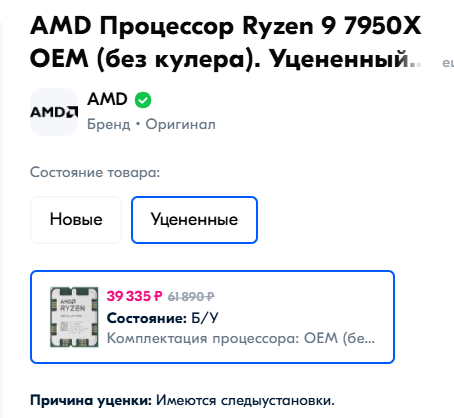Expand the "ещ" more link beside title
The width and height of the screenshot is (454, 418).
pyautogui.click(x=448, y=63)
